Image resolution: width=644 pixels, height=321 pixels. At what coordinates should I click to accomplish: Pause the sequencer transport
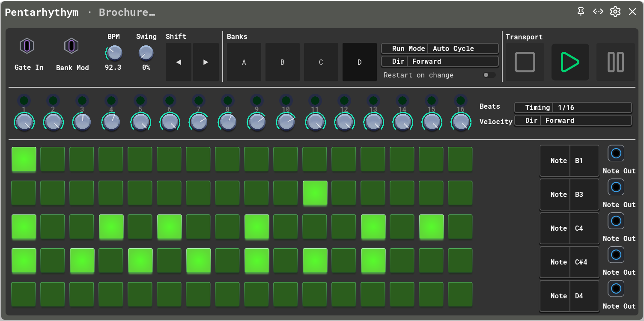point(616,62)
